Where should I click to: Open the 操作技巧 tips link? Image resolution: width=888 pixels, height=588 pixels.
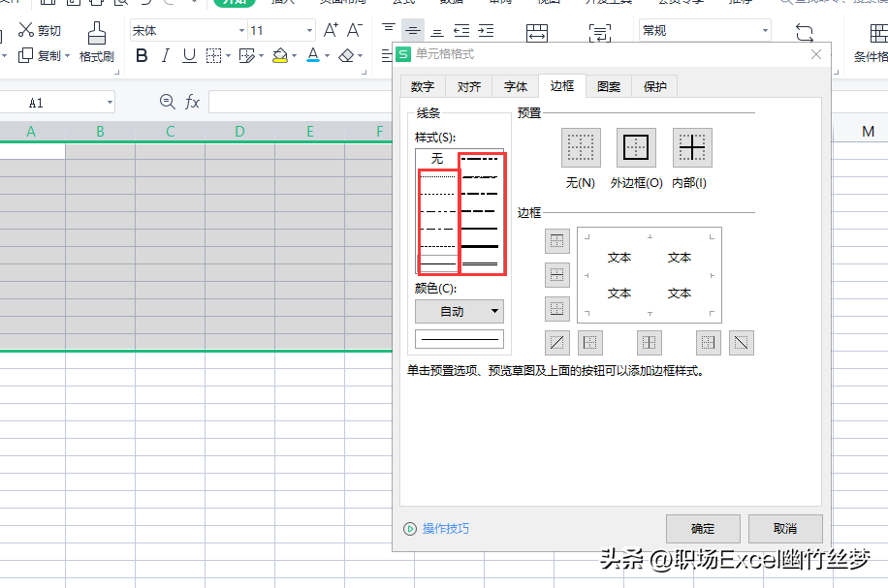[x=445, y=529]
